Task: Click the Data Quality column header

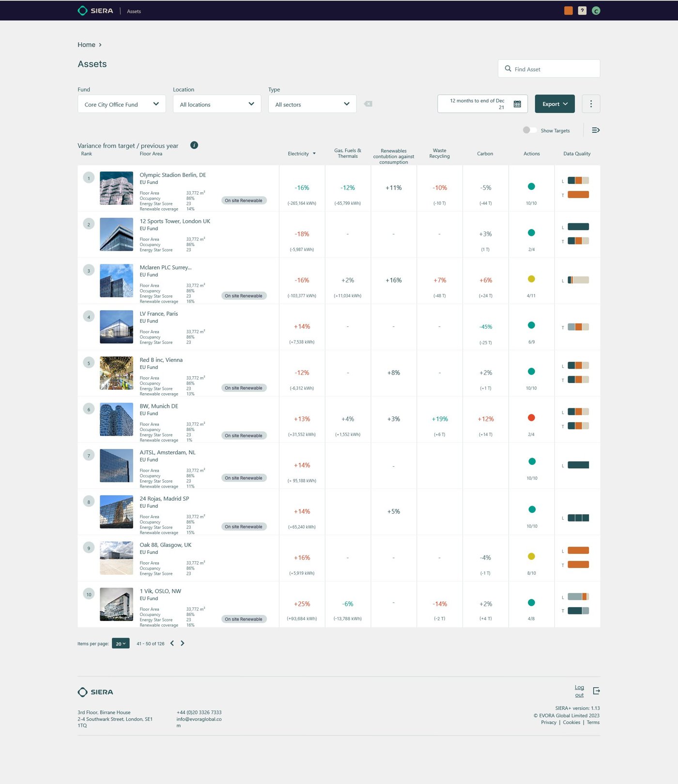Action: (577, 154)
